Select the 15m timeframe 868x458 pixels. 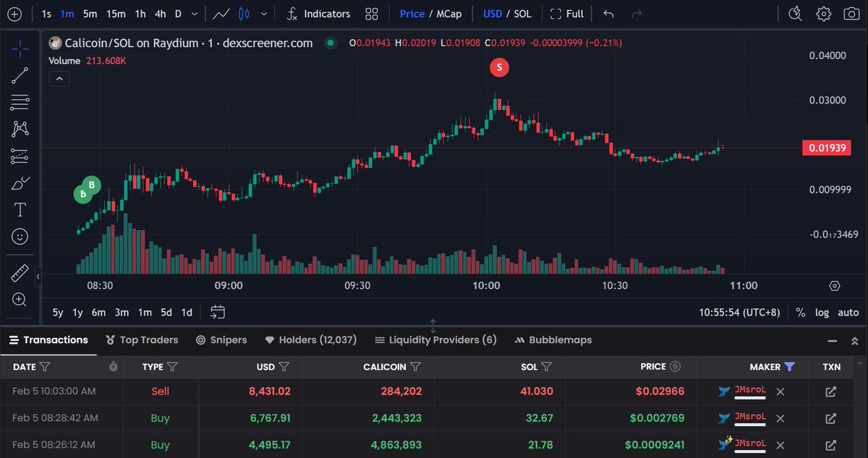(115, 14)
